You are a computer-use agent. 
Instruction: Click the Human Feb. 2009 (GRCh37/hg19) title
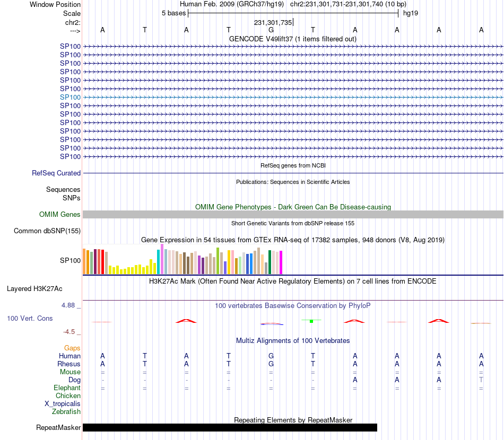coord(231,4)
